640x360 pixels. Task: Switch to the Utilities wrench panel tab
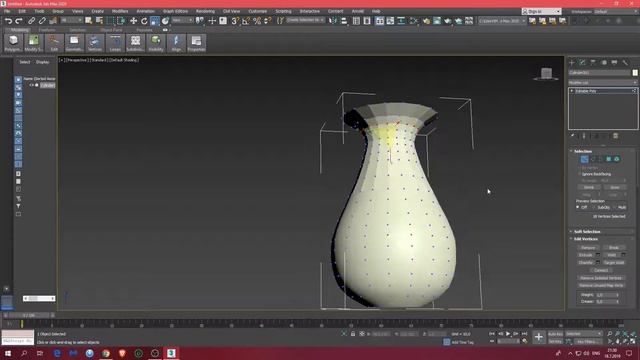click(625, 62)
